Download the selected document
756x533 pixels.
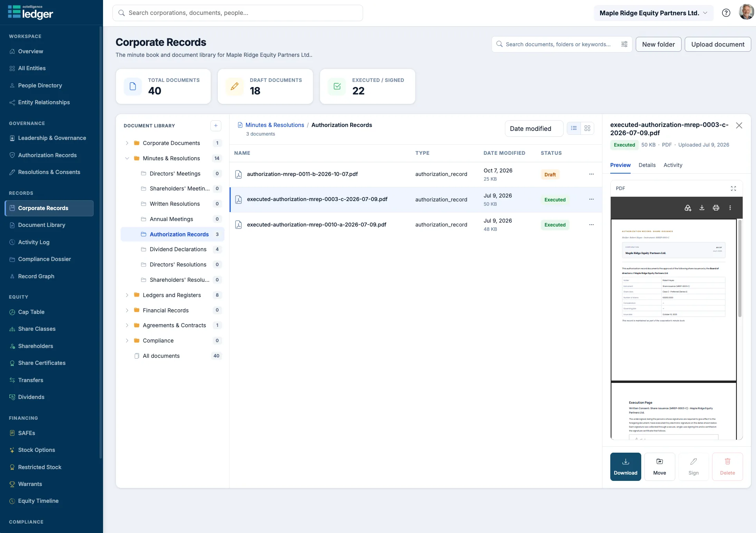(x=626, y=466)
